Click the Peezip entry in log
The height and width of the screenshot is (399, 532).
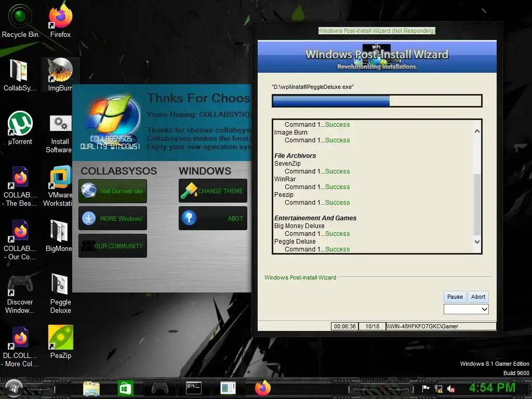click(x=284, y=195)
